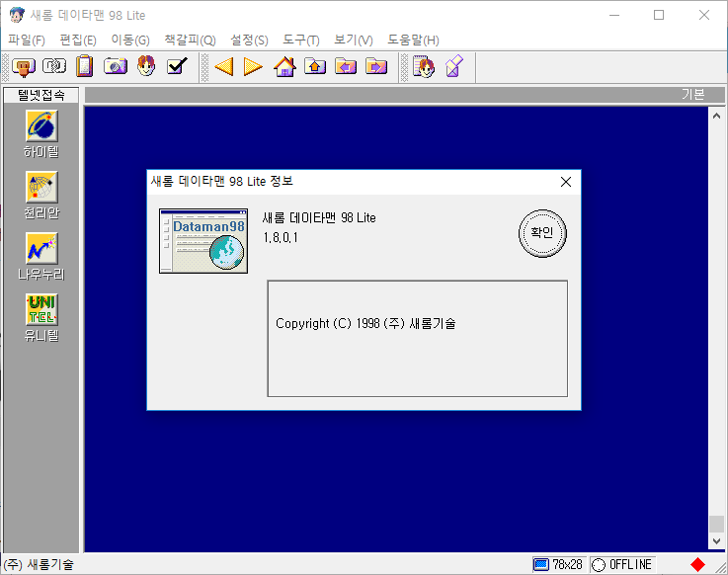Confirm dialog with 확인 button

pyautogui.click(x=542, y=233)
